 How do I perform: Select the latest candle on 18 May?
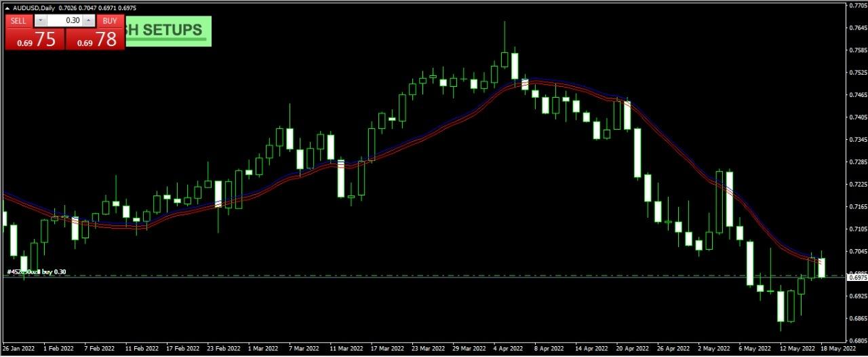[x=821, y=267]
